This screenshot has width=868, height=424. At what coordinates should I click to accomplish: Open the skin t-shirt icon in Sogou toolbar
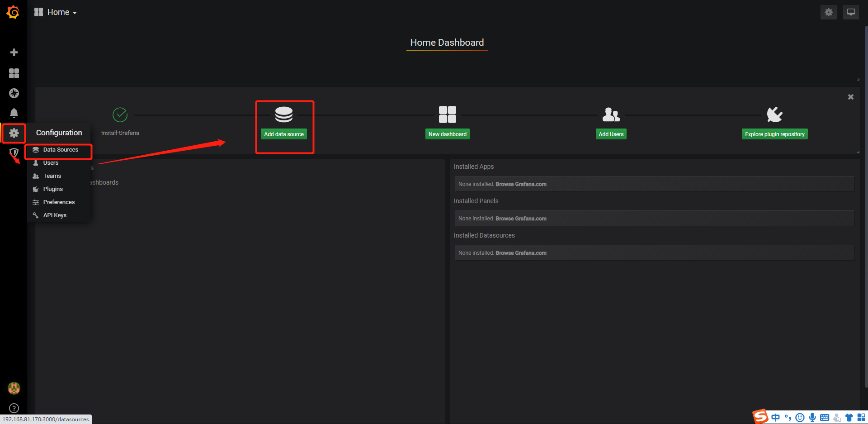(x=849, y=417)
